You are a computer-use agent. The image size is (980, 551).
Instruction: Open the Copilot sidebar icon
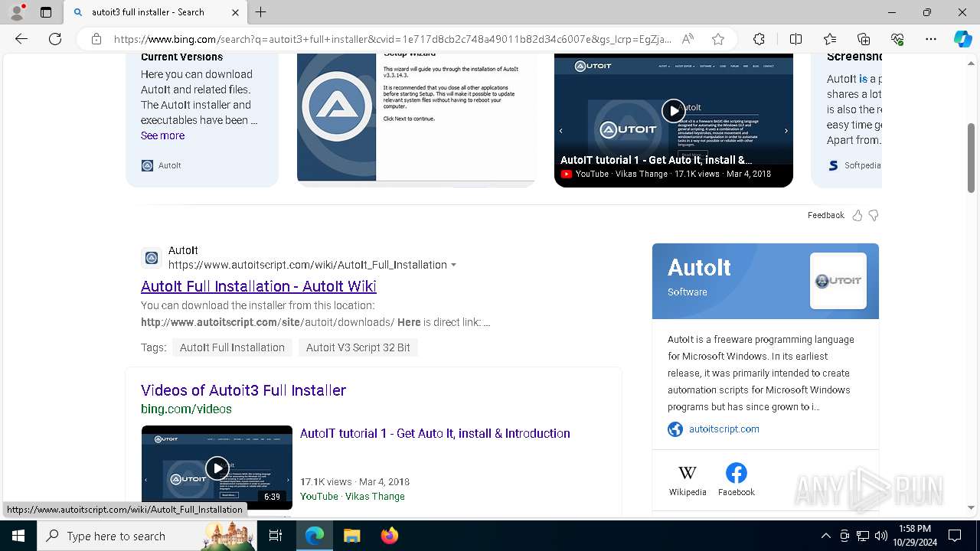(x=962, y=39)
